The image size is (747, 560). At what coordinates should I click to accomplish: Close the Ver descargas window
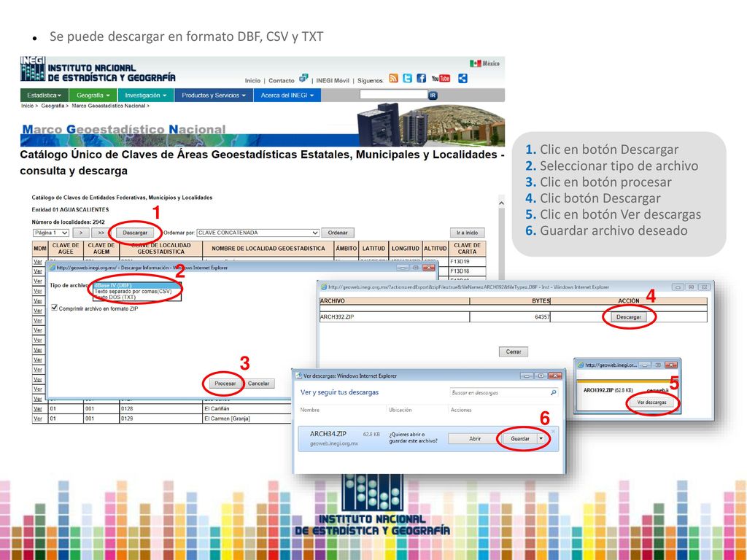pyautogui.click(x=555, y=376)
